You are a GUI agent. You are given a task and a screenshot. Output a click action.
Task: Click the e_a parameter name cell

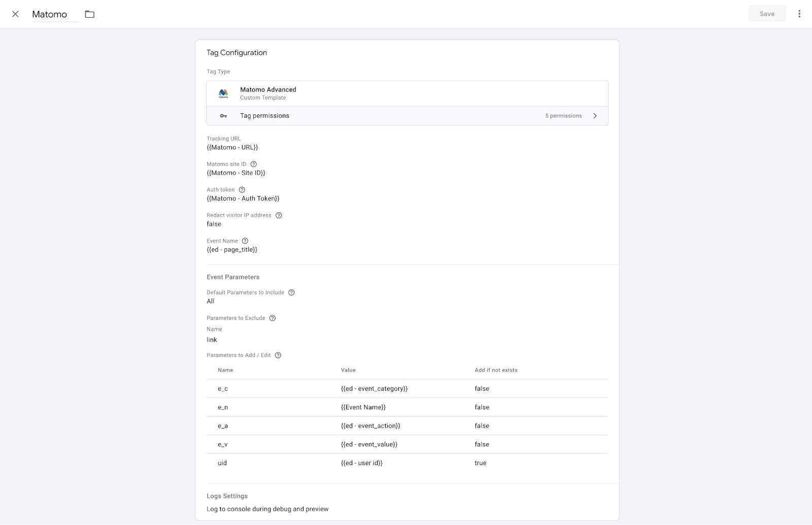tap(223, 425)
